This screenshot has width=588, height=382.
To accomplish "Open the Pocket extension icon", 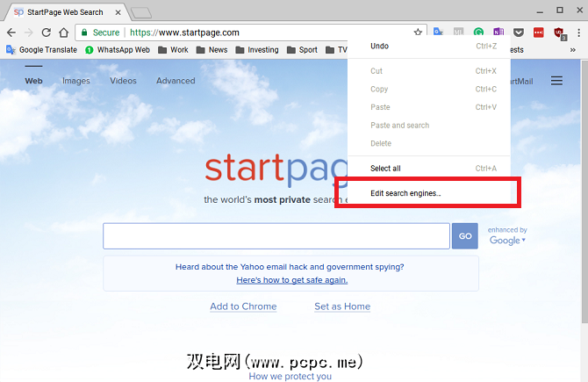I will click(519, 32).
